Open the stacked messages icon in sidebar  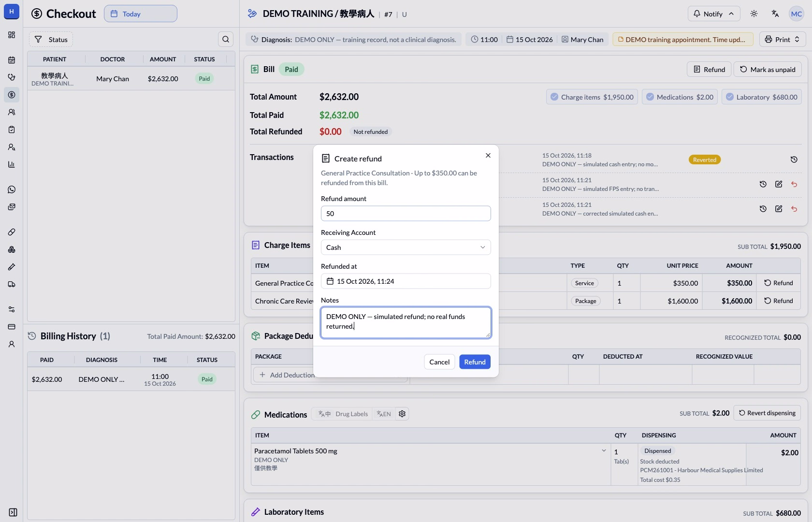(12, 207)
